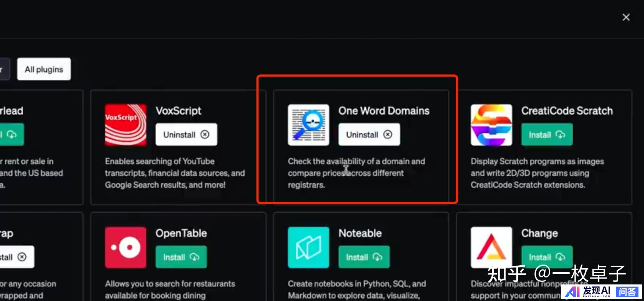Install the Change plugin
644x301 pixels.
(x=547, y=257)
